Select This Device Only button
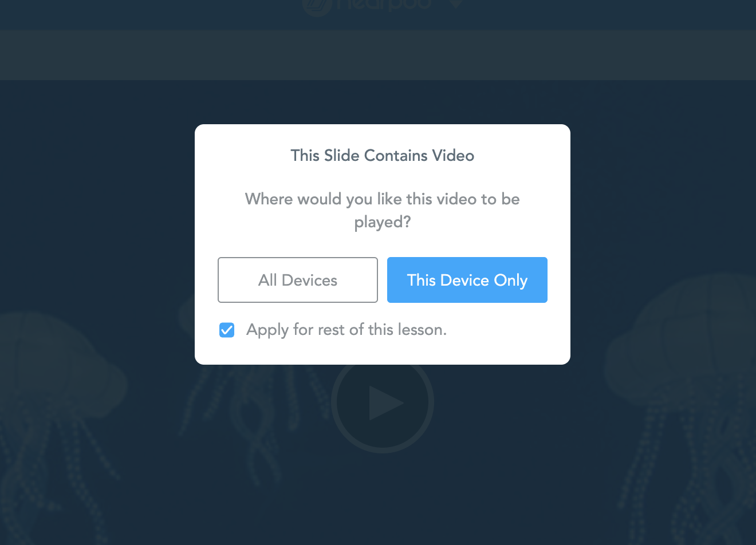 pyautogui.click(x=467, y=280)
